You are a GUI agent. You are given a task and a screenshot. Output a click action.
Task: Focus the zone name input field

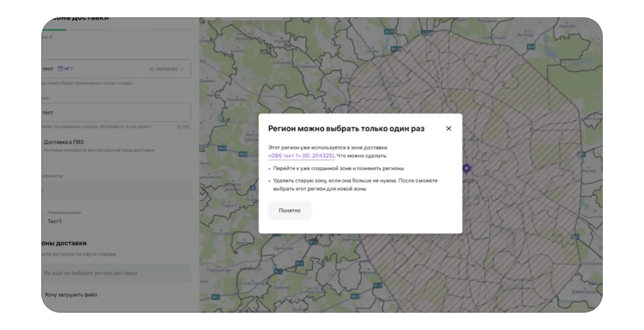coord(116,113)
